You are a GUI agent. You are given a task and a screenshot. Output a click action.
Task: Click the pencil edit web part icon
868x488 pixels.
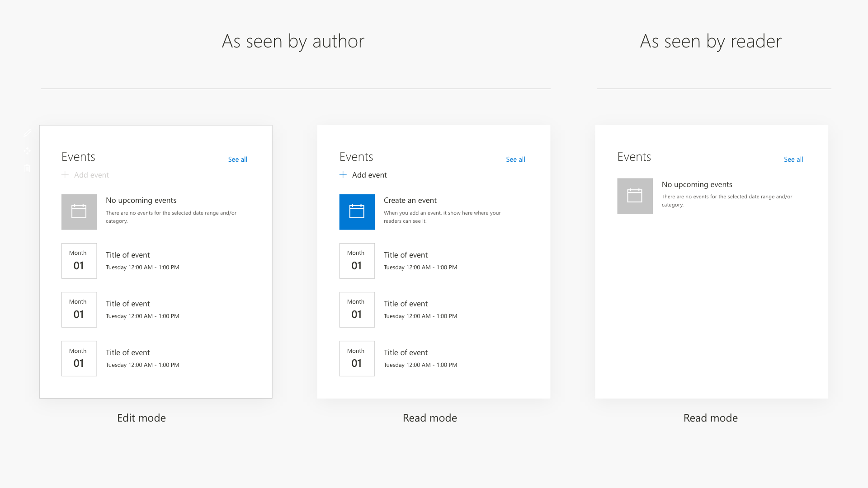28,133
